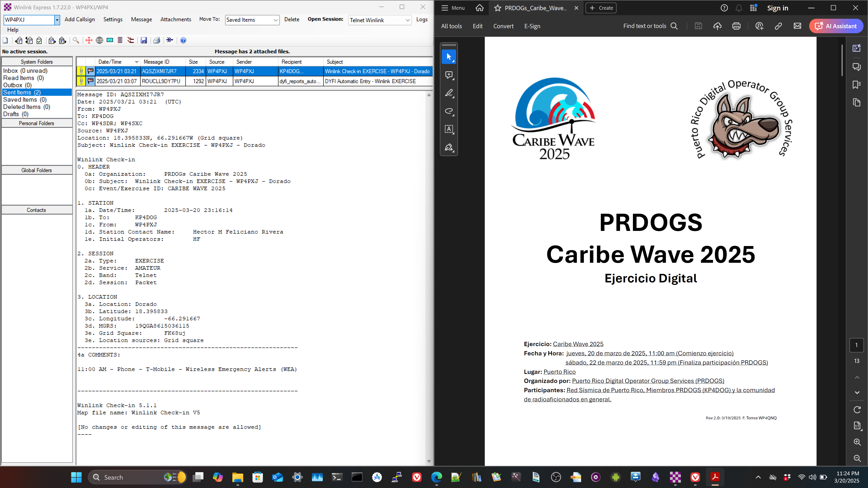Click the Acrobat zoom out magnifier icon

point(857,458)
